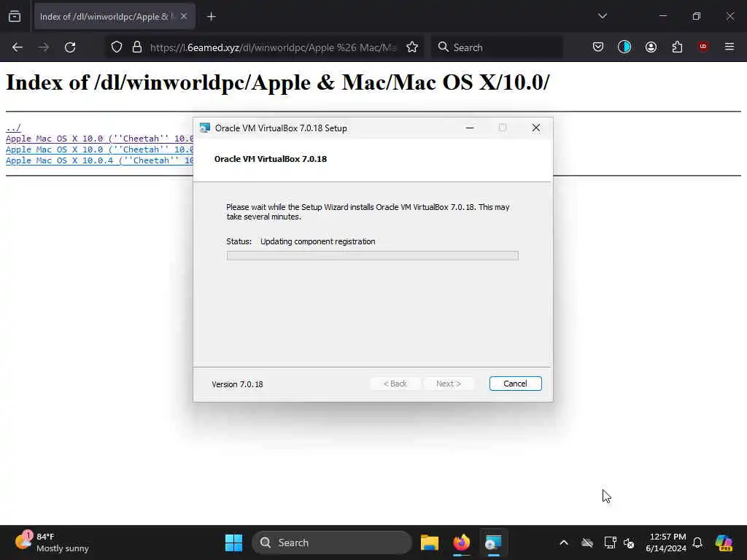This screenshot has height=560, width=747.
Task: Click the half-blue circle extension icon
Action: [624, 47]
